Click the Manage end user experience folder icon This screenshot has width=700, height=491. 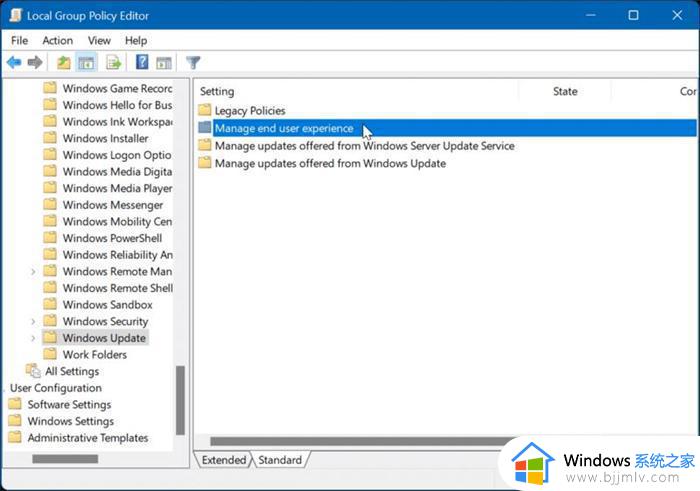(x=204, y=128)
